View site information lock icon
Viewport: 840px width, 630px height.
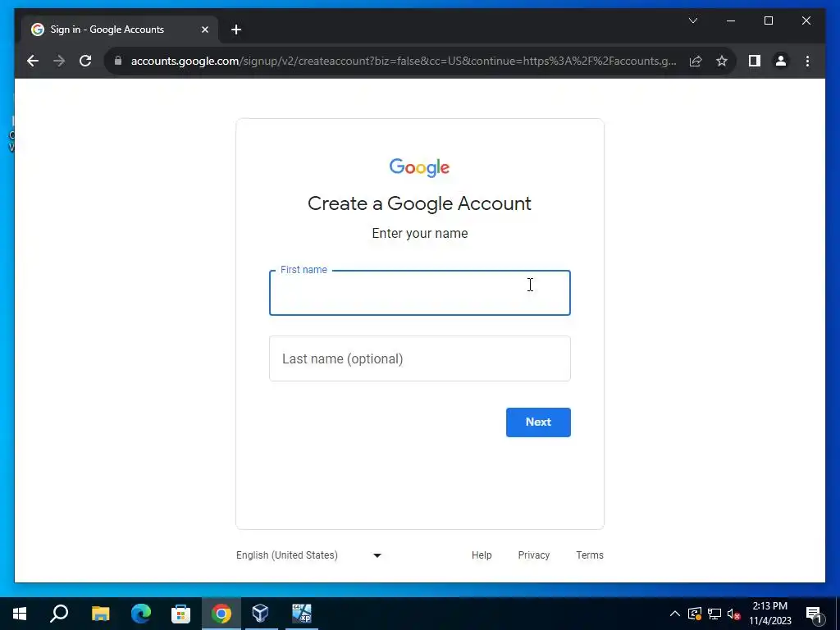coord(118,61)
